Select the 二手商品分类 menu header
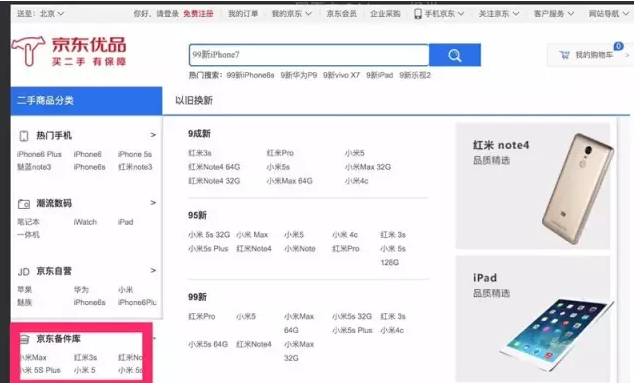 click(87, 101)
